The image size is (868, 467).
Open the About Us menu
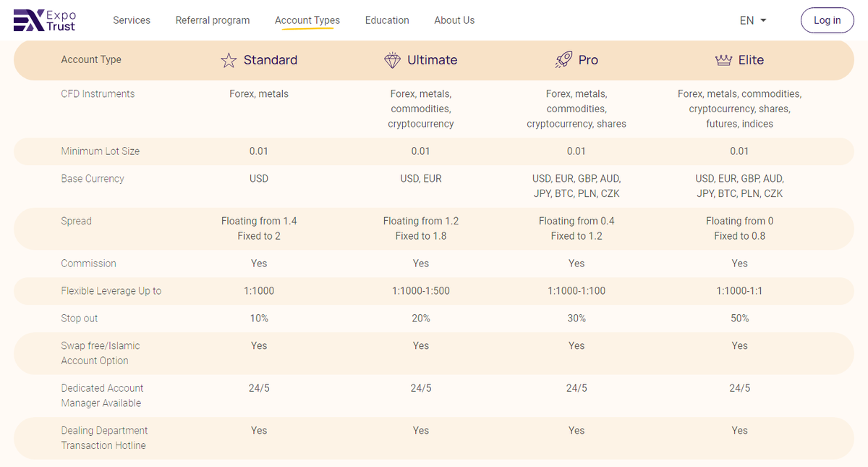pyautogui.click(x=454, y=20)
